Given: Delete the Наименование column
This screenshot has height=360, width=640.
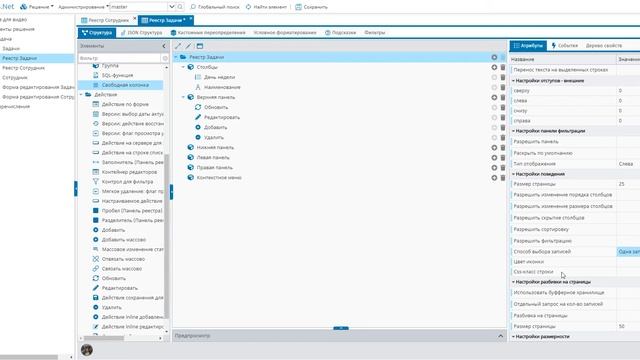Looking at the screenshot, I should [x=503, y=87].
